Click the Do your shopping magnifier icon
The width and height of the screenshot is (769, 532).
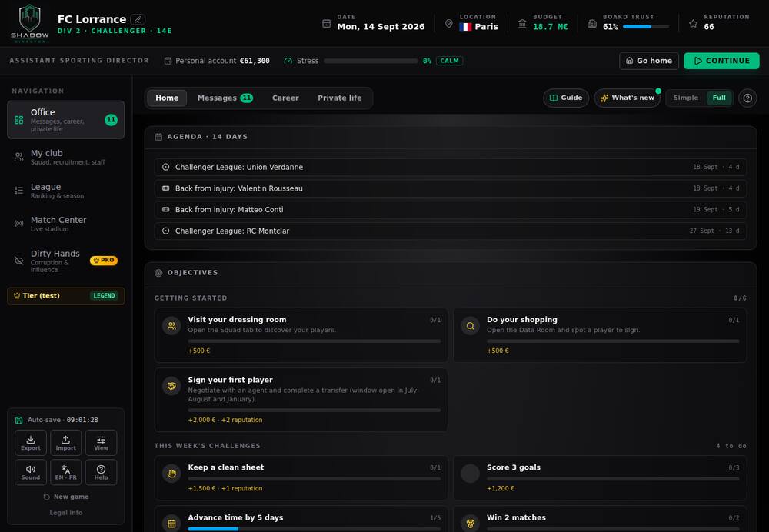(470, 325)
